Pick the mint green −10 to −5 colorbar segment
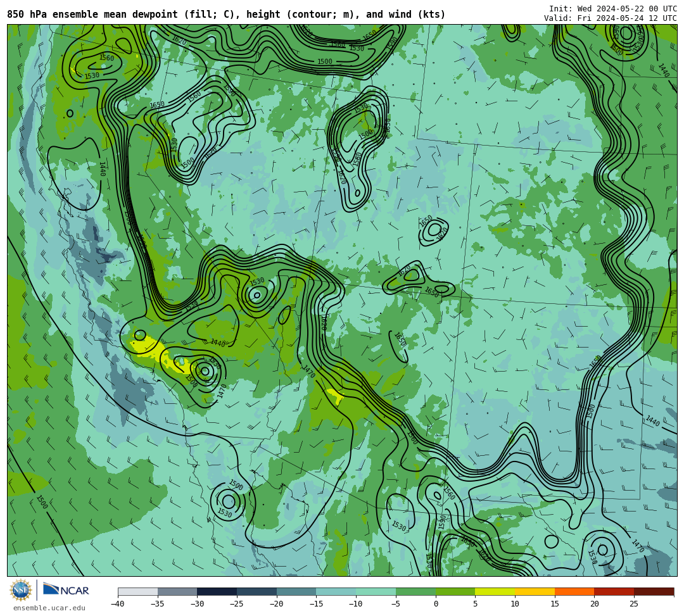This screenshot has height=616, width=684. tap(376, 591)
